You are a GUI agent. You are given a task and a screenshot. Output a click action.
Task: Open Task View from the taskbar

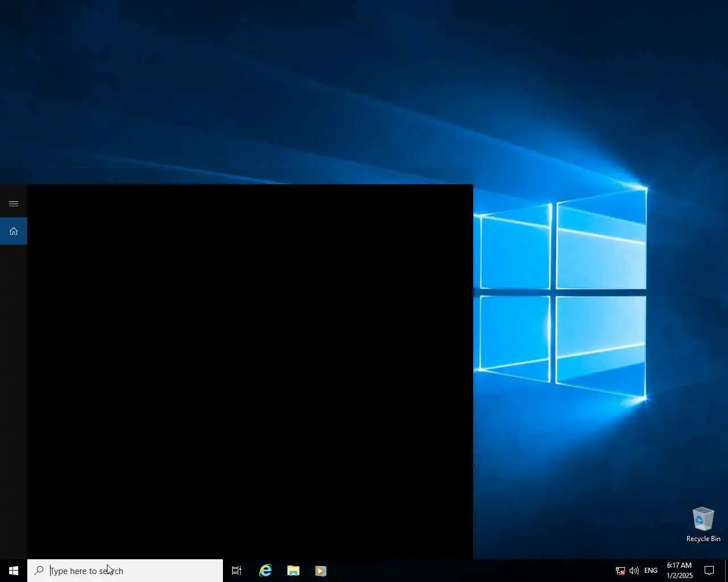[237, 571]
